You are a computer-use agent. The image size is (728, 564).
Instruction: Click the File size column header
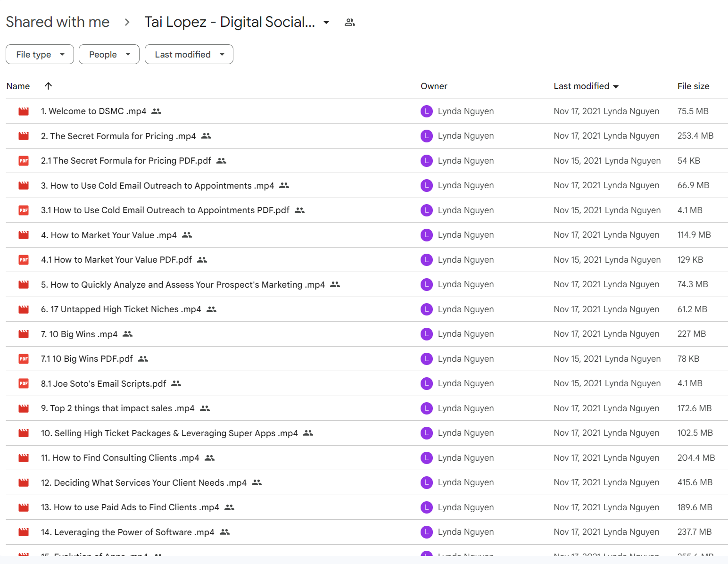693,86
